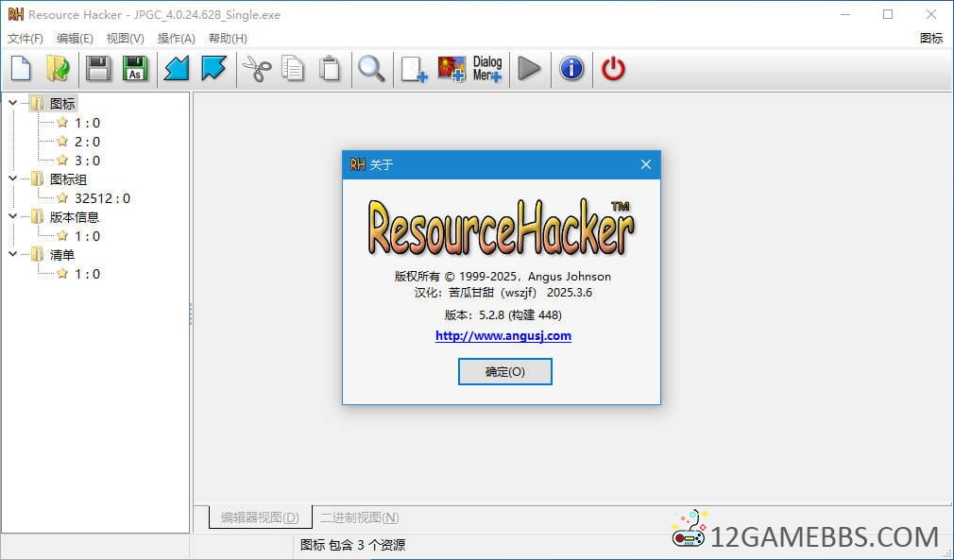The width and height of the screenshot is (954, 560).
Task: Click the pane splitter grip handle
Action: pos(191,314)
